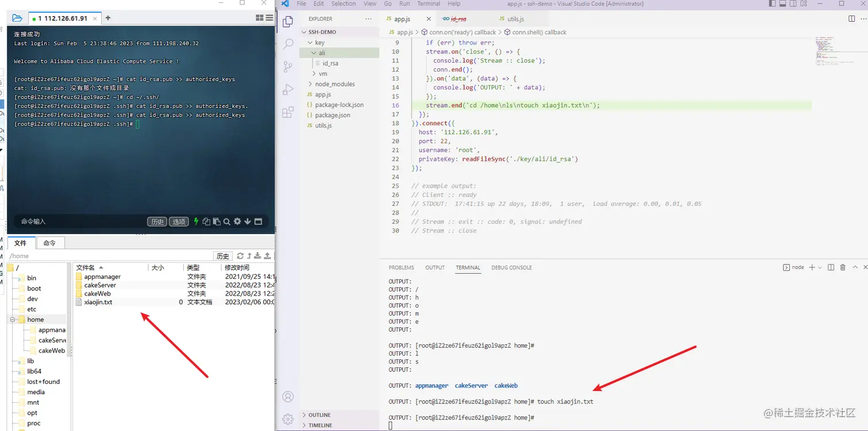Add a new terminal with plus icon
Image resolution: width=868 pixels, height=431 pixels.
pos(812,267)
